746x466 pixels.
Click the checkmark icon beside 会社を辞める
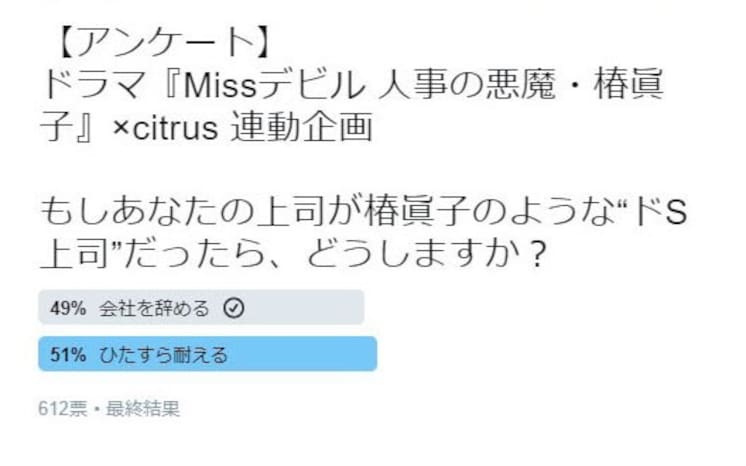click(x=234, y=308)
